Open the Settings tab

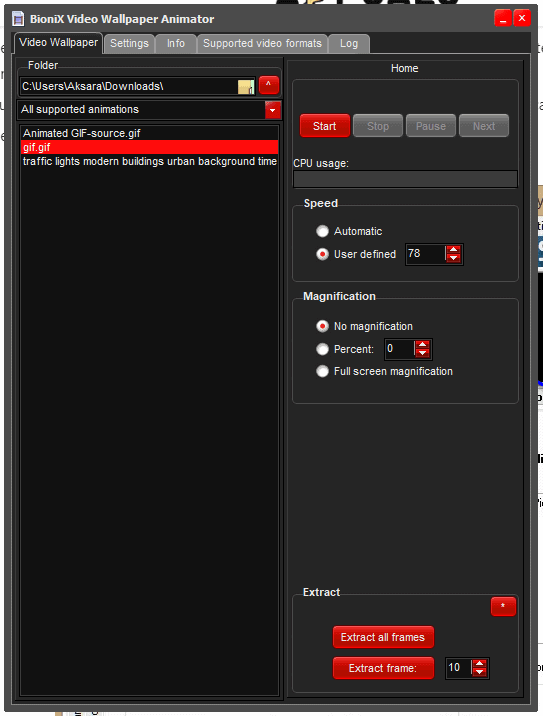click(x=129, y=44)
